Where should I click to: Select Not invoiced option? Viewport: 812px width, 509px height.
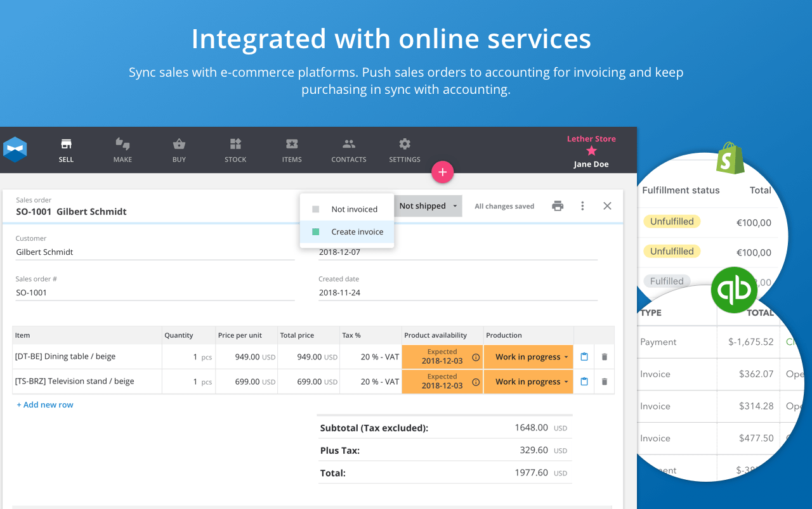tap(347, 209)
